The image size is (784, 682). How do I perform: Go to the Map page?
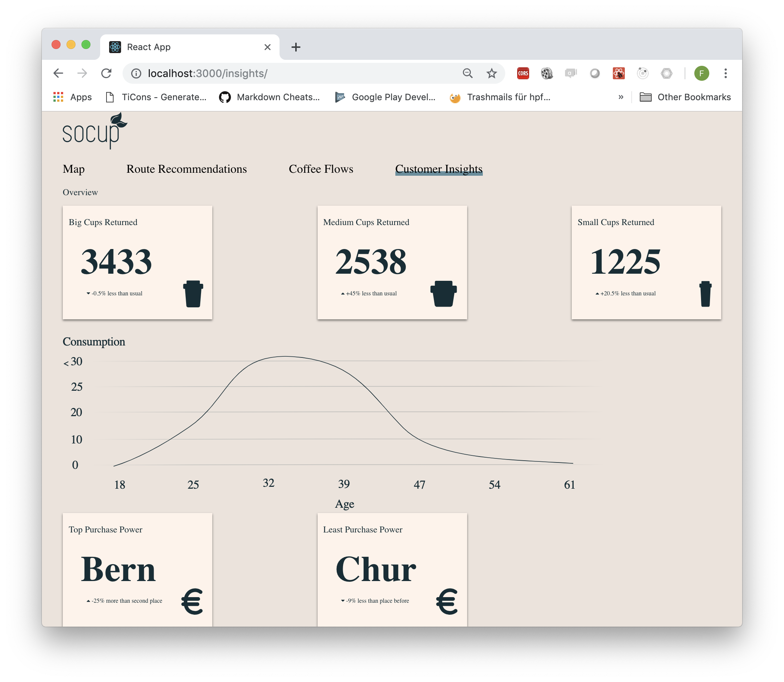coord(73,169)
